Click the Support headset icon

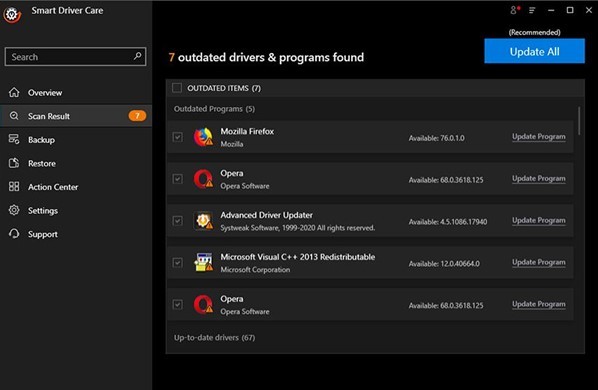[x=14, y=234]
